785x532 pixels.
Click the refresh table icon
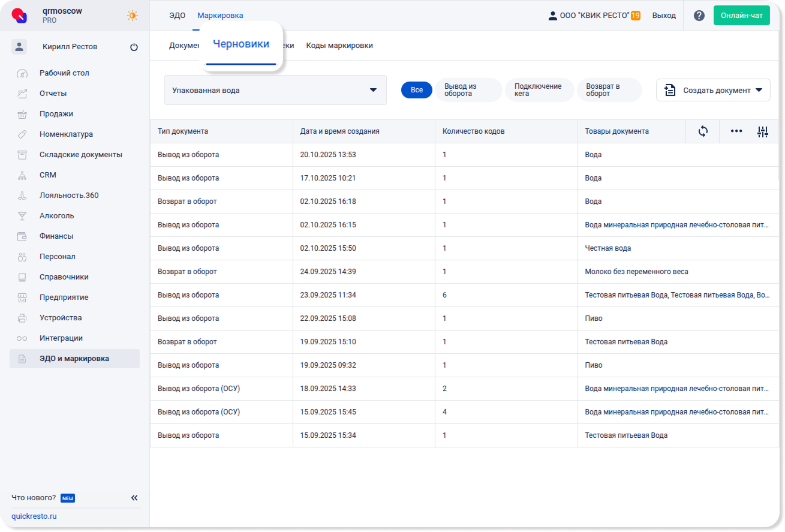pyautogui.click(x=703, y=131)
